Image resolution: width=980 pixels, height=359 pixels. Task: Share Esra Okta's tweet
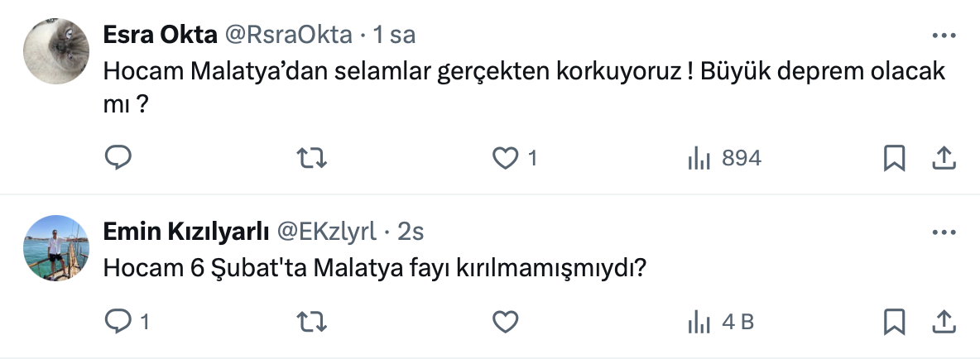[944, 158]
